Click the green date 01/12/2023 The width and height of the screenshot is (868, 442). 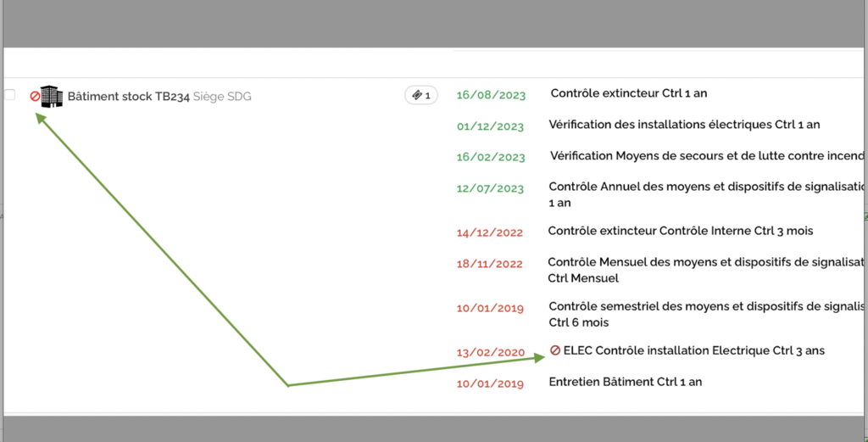491,126
